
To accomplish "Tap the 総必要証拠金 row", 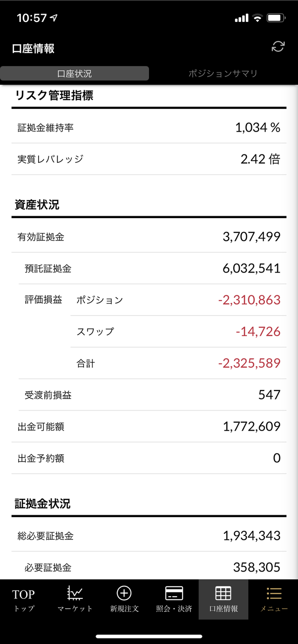I will pyautogui.click(x=149, y=536).
